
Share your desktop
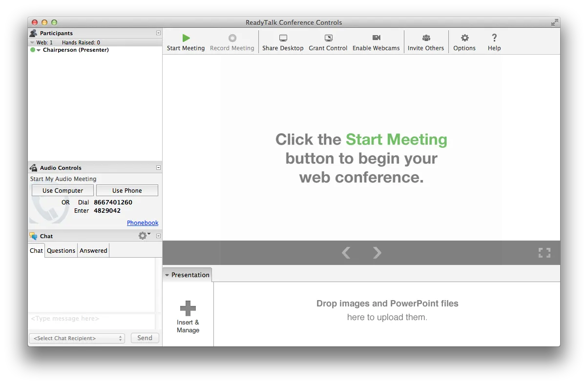(283, 42)
